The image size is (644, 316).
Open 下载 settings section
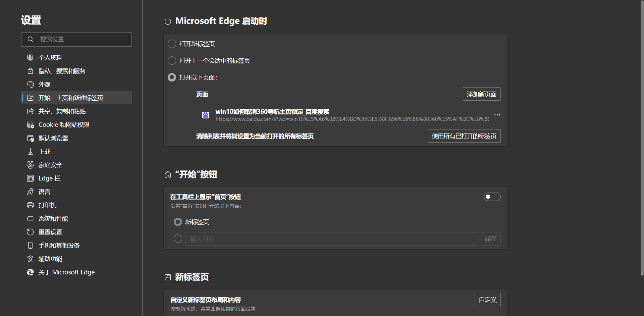[x=76, y=151]
